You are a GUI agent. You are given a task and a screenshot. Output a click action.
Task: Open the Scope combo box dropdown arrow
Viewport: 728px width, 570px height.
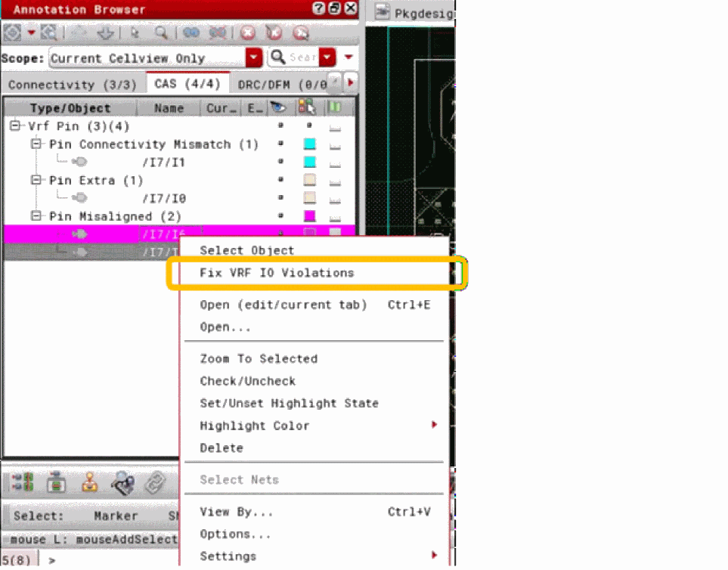pos(253,57)
